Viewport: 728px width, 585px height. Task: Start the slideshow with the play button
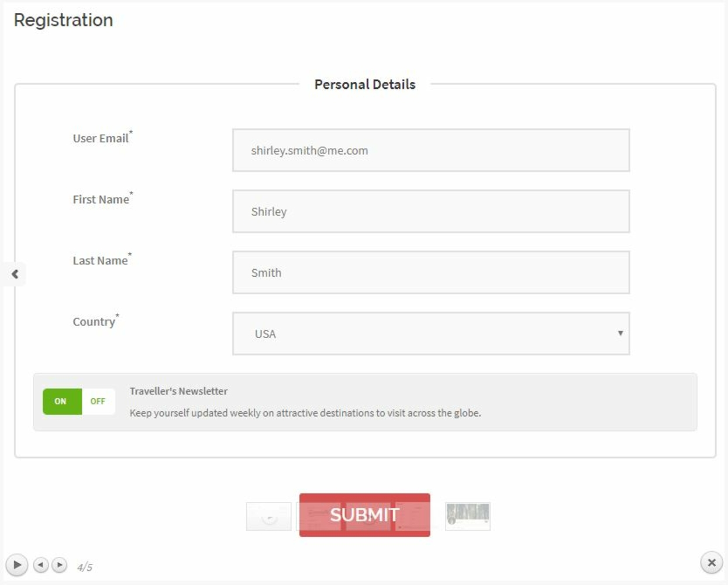[17, 565]
